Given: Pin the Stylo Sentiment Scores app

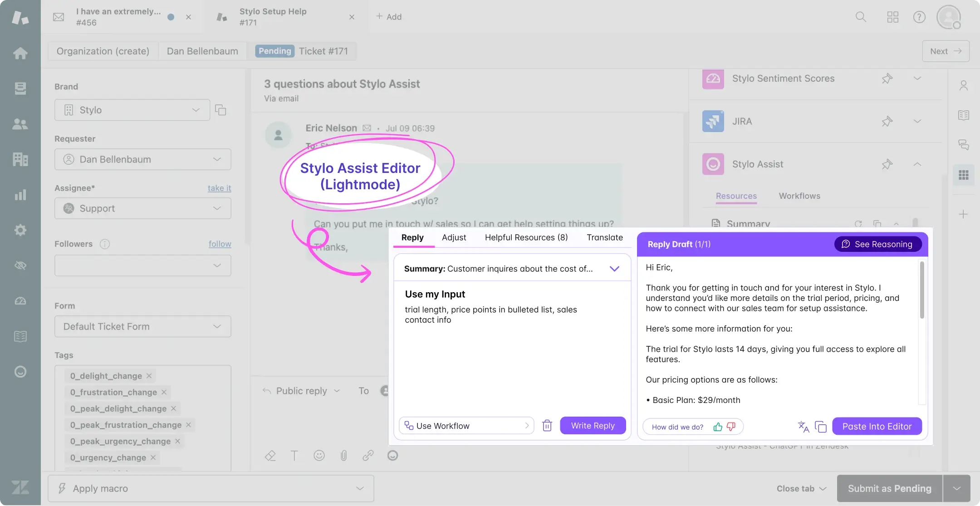Looking at the screenshot, I should coord(887,79).
